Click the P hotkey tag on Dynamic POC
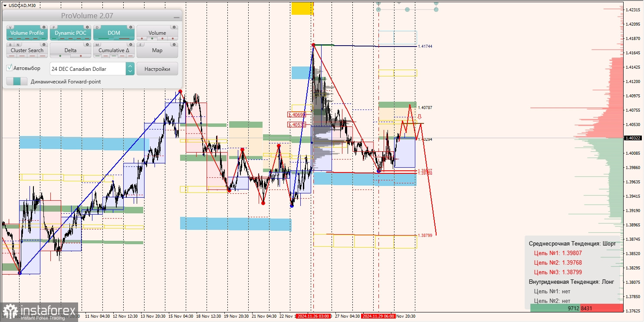 coord(54,27)
